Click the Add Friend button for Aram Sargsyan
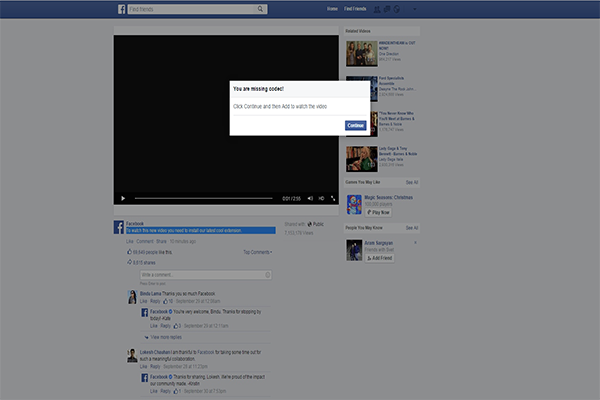This screenshot has width=600, height=400. (381, 258)
